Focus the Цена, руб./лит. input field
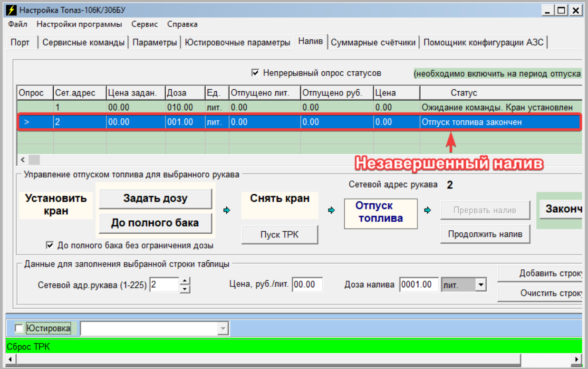 pyautogui.click(x=307, y=284)
